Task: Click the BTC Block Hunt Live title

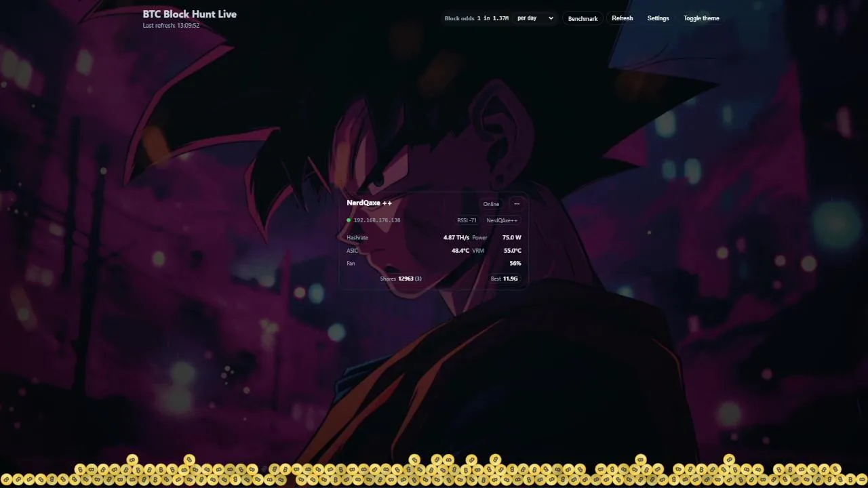Action: [x=190, y=14]
